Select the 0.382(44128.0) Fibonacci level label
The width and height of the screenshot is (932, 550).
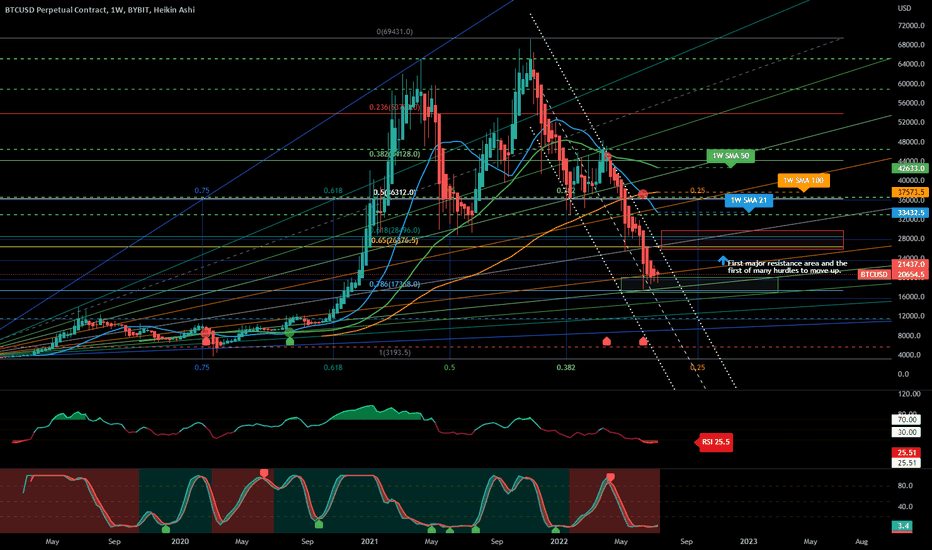click(394, 154)
